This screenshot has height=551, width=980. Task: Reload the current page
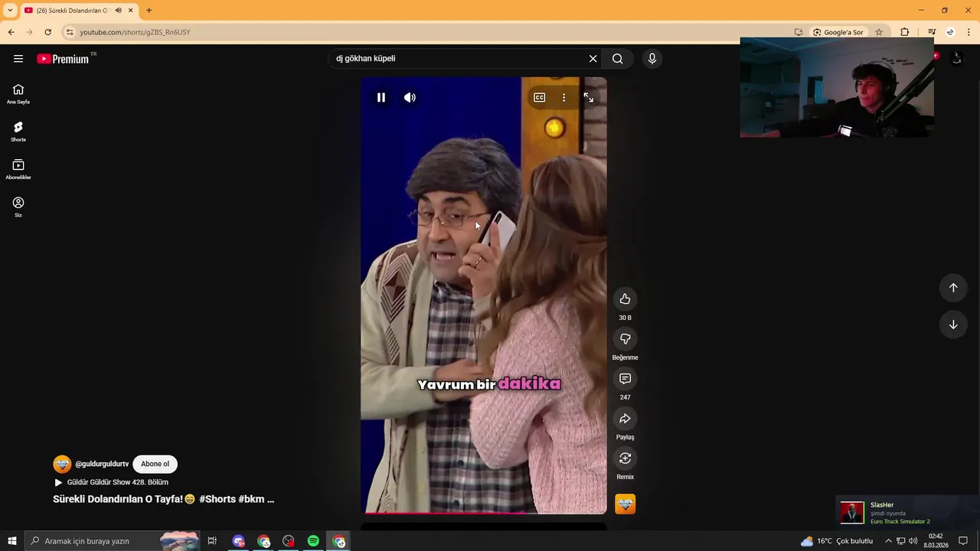47,32
